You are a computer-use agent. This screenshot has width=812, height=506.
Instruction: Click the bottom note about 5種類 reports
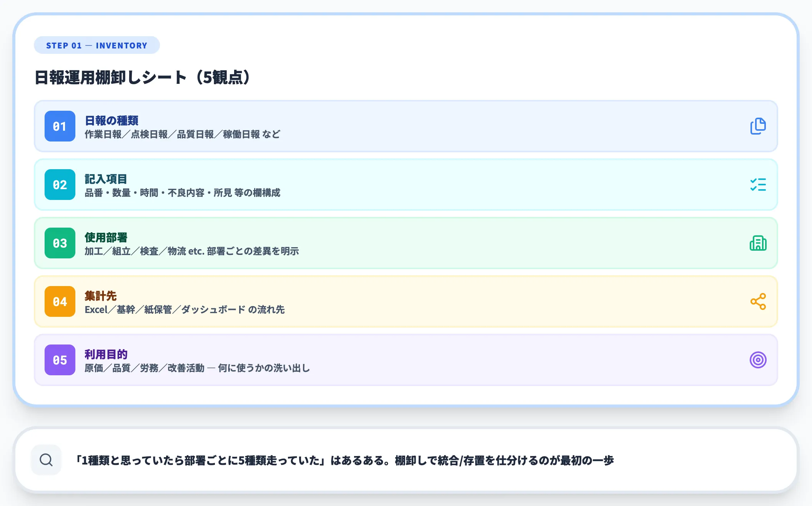pos(346,459)
